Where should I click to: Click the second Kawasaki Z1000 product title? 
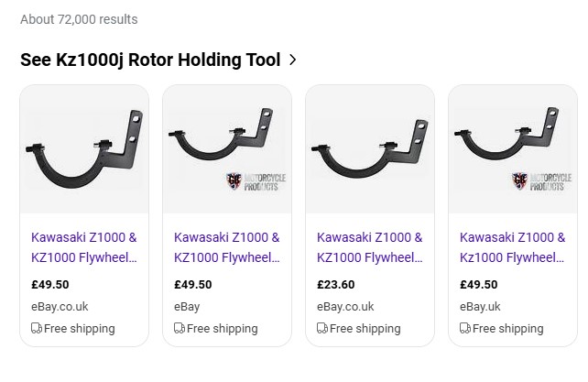pos(227,247)
